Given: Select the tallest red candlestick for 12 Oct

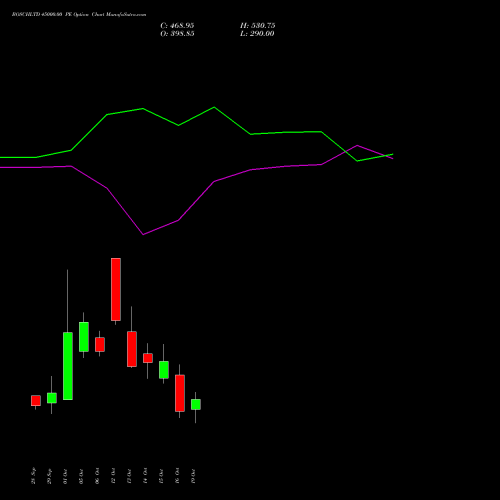Looking at the screenshot, I should 116,289.
